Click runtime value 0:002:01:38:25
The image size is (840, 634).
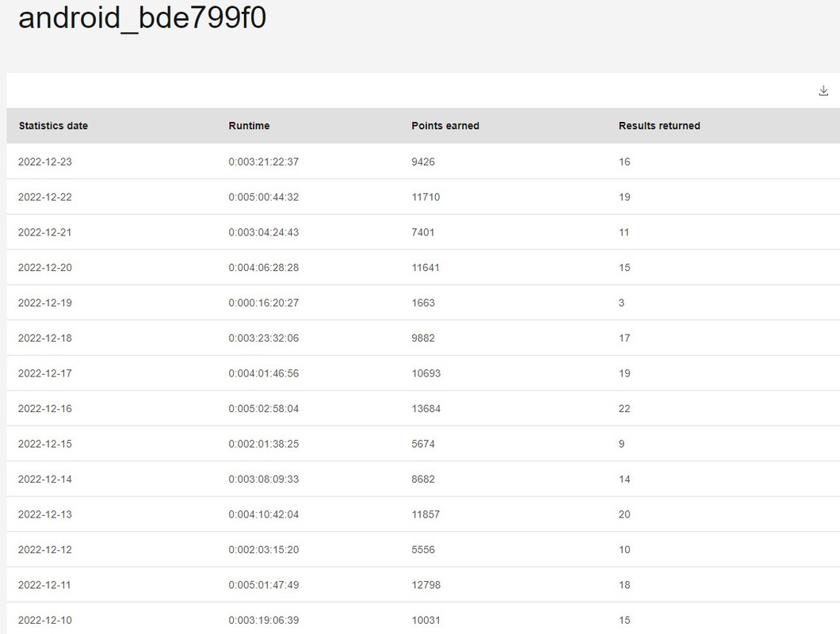(x=264, y=444)
